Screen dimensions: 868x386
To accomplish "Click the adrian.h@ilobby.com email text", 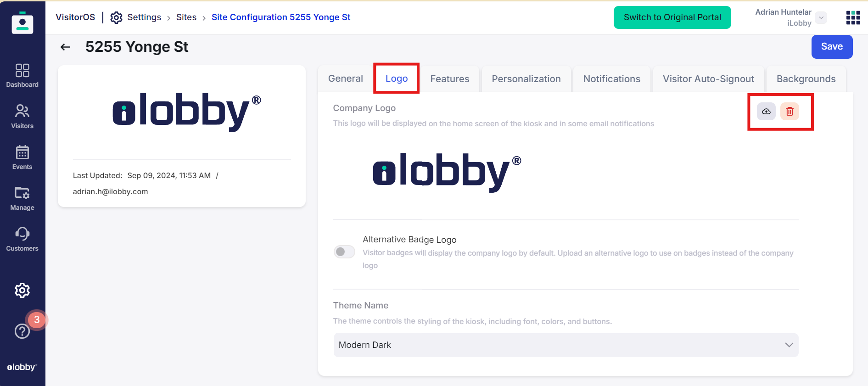I will pyautogui.click(x=111, y=192).
